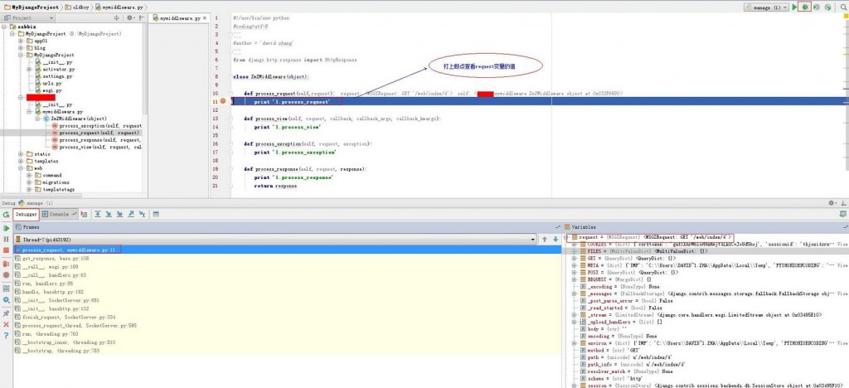Open Project panel gear settings
The width and height of the screenshot is (849, 388).
(x=130, y=18)
